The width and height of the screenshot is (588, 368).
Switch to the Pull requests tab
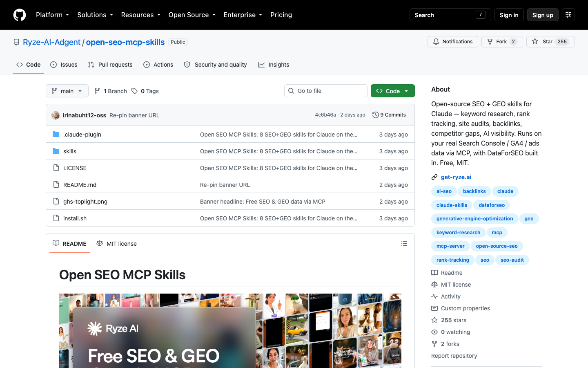click(x=110, y=65)
